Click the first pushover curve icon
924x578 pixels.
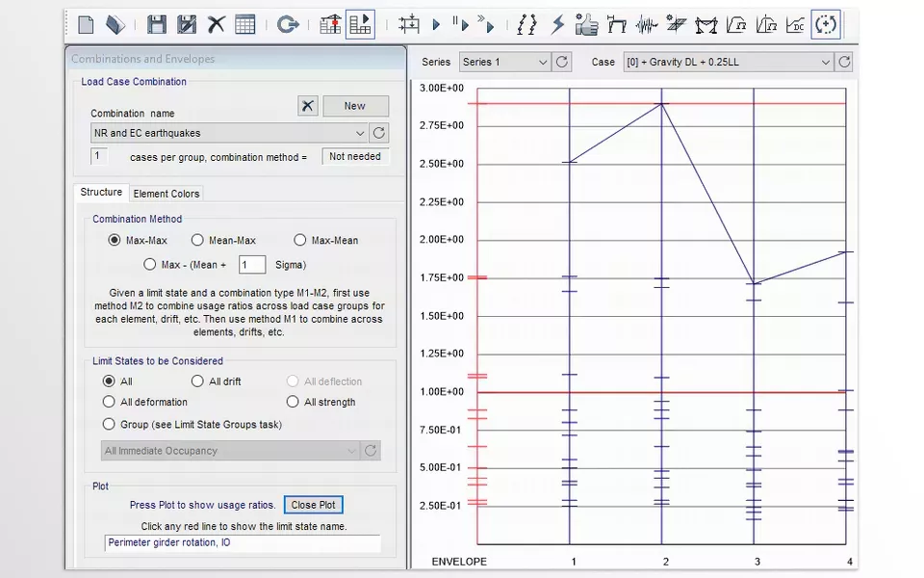pyautogui.click(x=736, y=25)
